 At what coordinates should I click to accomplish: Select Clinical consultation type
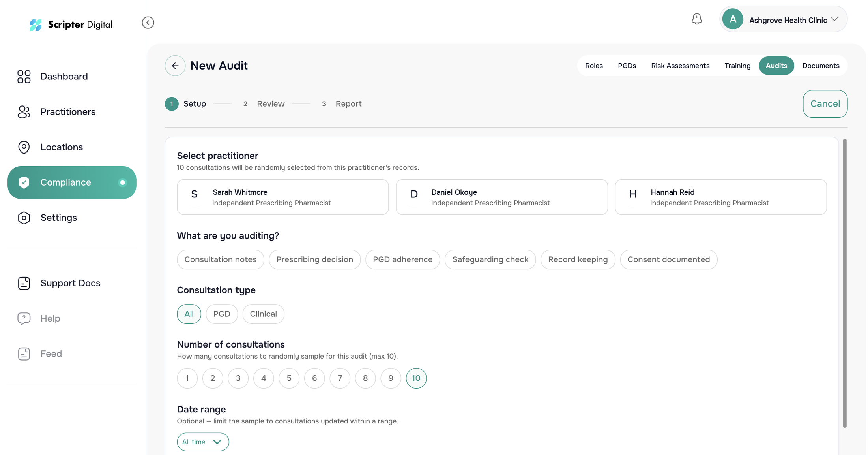pyautogui.click(x=263, y=314)
